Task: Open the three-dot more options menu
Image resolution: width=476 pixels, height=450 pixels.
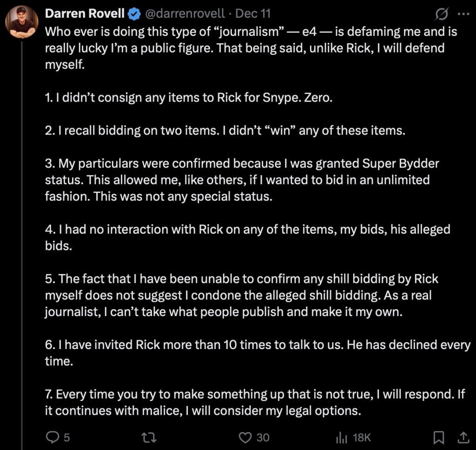Action: (x=463, y=14)
